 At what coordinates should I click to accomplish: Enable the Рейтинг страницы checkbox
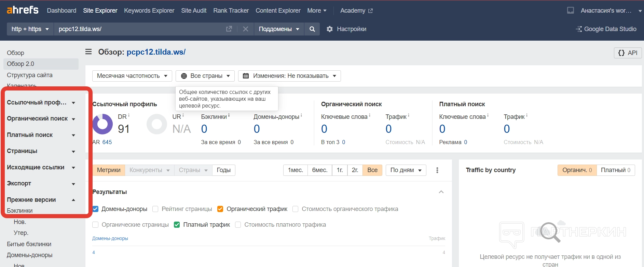pyautogui.click(x=155, y=209)
